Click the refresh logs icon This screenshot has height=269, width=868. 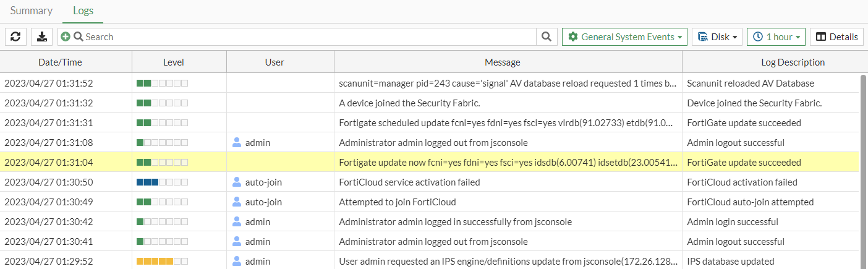point(15,37)
